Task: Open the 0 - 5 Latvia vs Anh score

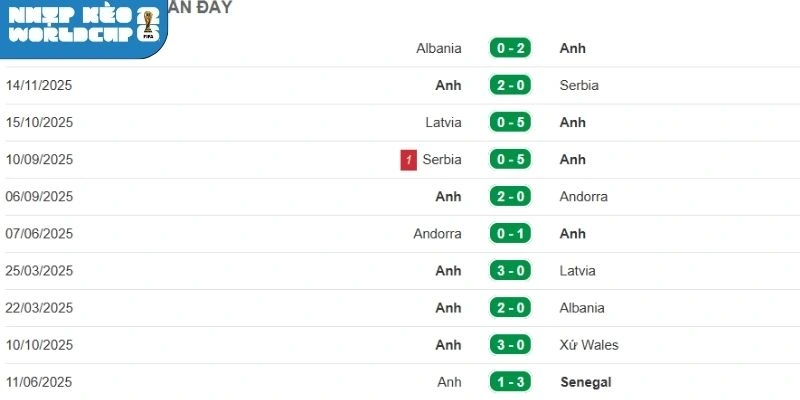Action: coord(510,122)
